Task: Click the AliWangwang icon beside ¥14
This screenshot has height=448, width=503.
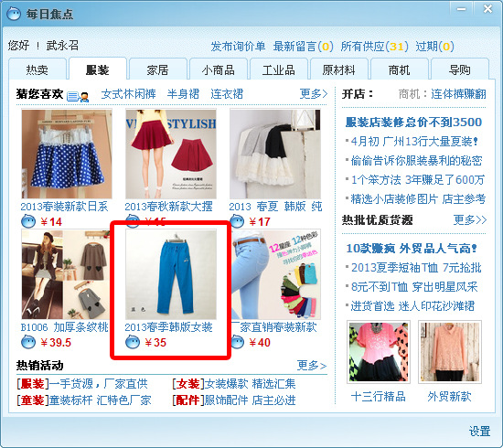Action: 28,221
